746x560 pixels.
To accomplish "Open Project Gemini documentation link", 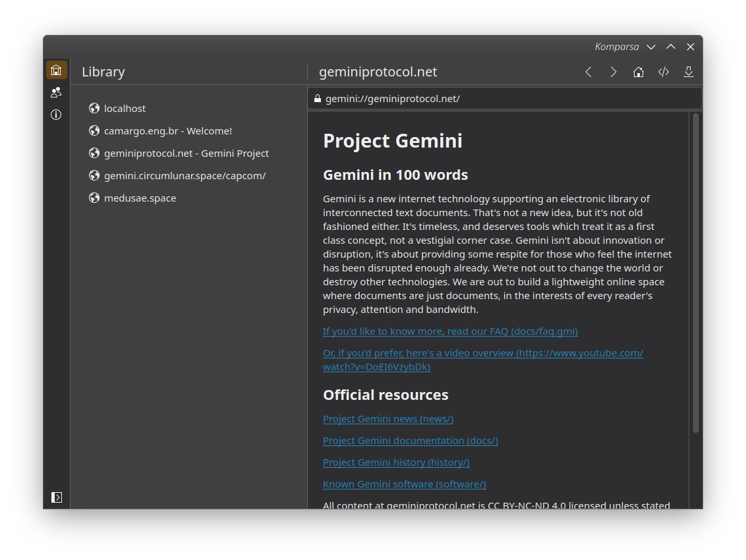I will [x=410, y=441].
